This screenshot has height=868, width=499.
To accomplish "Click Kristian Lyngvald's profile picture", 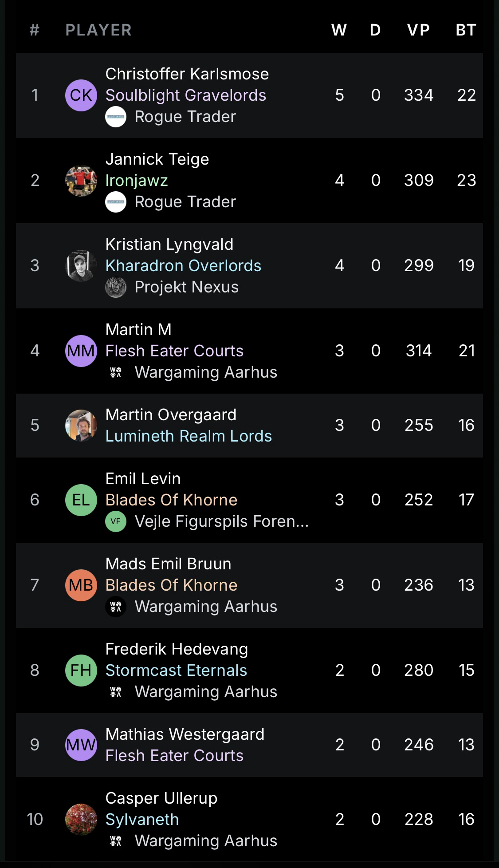I will (x=81, y=265).
